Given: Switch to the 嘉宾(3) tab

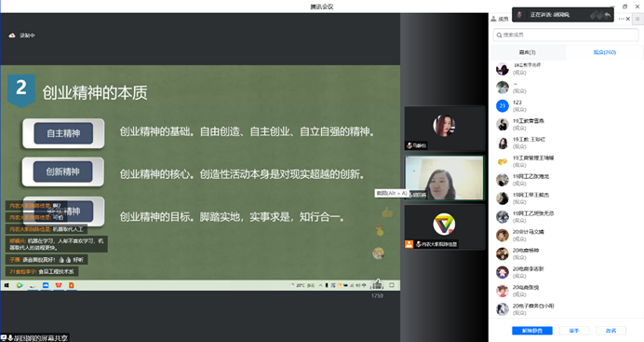Looking at the screenshot, I should point(528,52).
